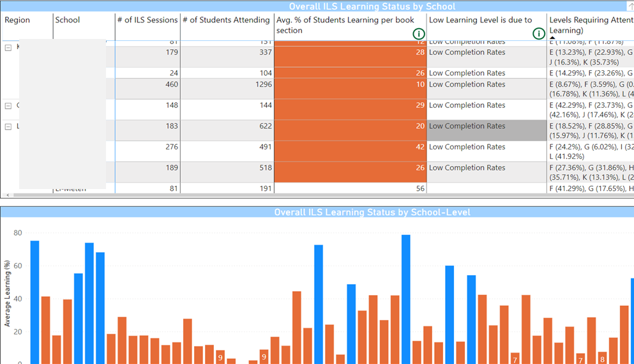The width and height of the screenshot is (634, 364).
Task: Click info icon in Low Learning Level header
Action: click(x=539, y=34)
